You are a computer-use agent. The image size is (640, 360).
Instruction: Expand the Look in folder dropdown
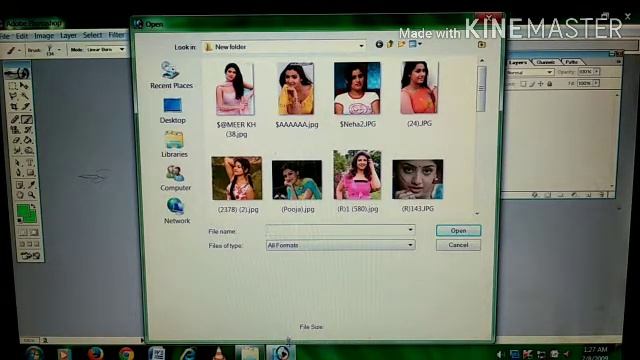point(361,46)
